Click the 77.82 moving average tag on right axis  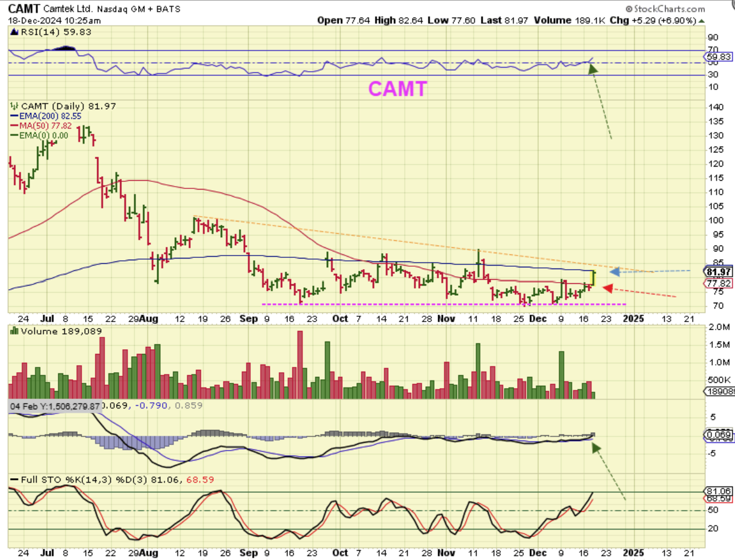pyautogui.click(x=719, y=283)
